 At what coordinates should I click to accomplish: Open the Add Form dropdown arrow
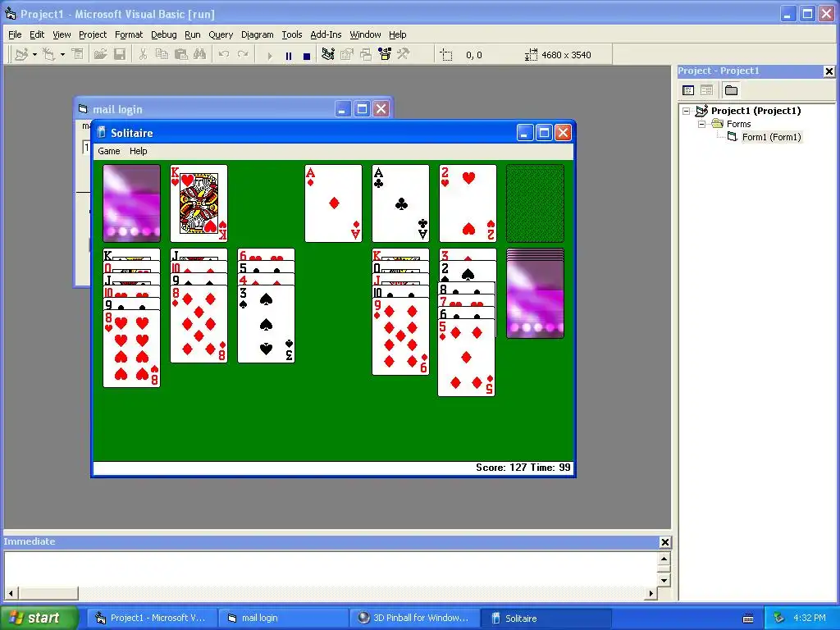pos(62,55)
